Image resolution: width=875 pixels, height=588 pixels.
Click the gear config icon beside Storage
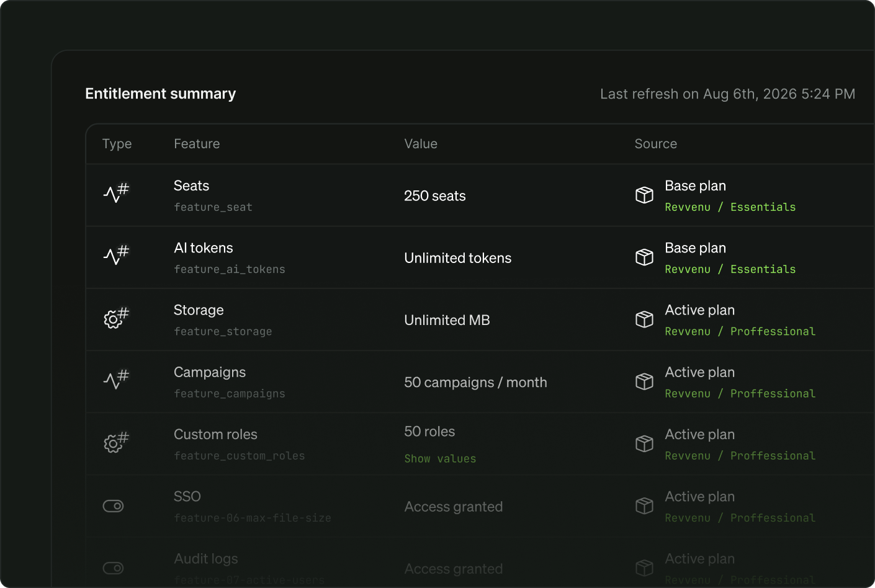click(x=116, y=318)
